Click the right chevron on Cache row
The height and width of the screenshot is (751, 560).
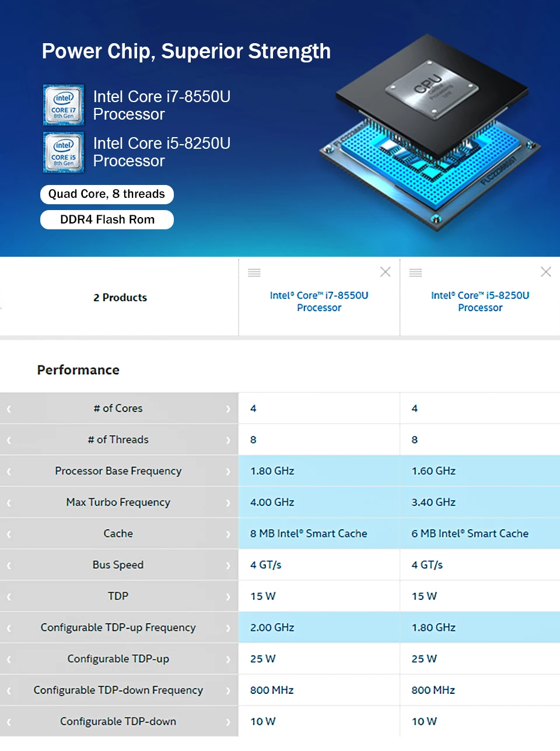click(228, 535)
